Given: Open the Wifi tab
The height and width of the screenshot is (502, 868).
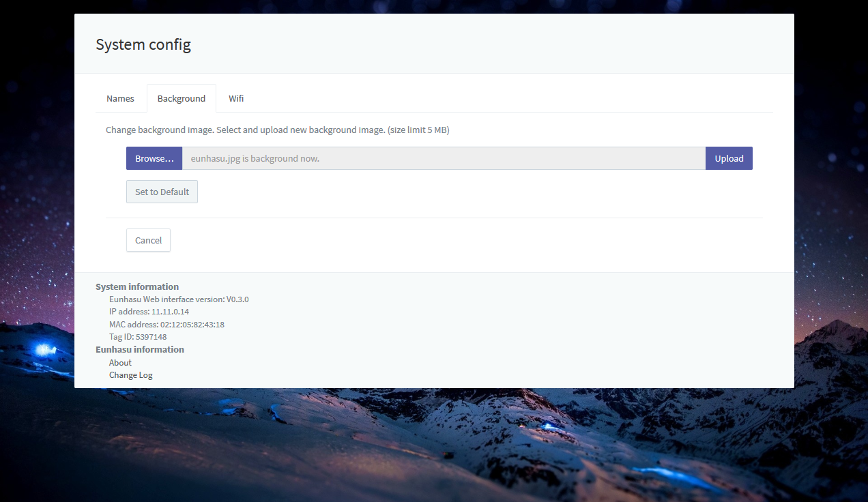Looking at the screenshot, I should [x=236, y=98].
